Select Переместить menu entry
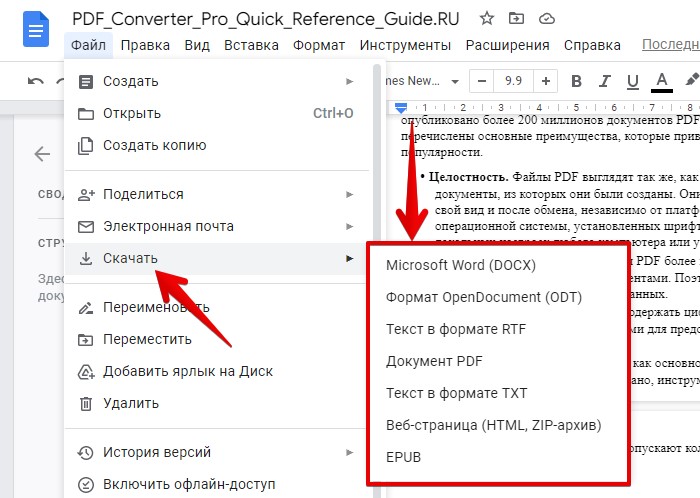The image size is (700, 498). (x=216, y=340)
